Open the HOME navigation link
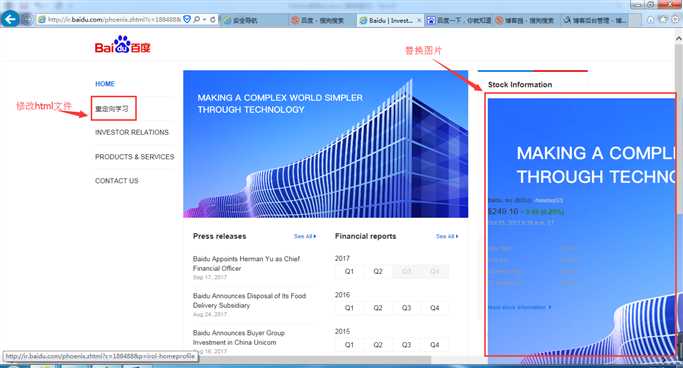Viewport: 683px width, 368px height. [105, 84]
